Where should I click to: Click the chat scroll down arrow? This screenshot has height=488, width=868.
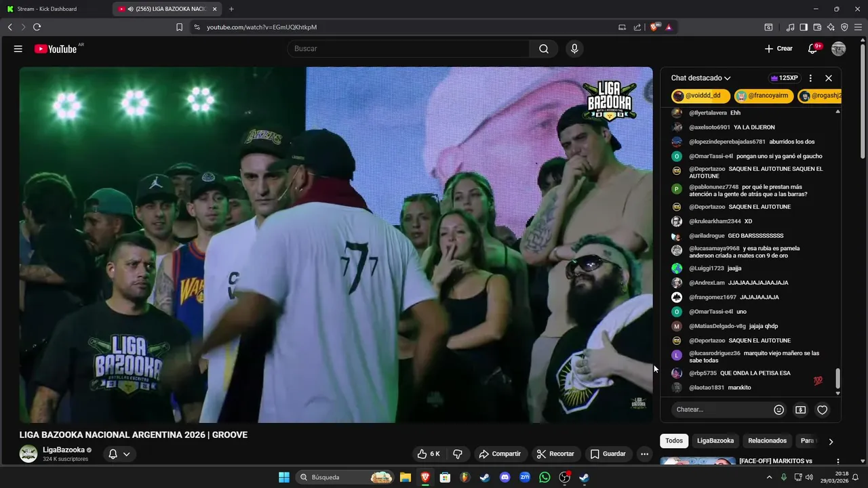(837, 393)
